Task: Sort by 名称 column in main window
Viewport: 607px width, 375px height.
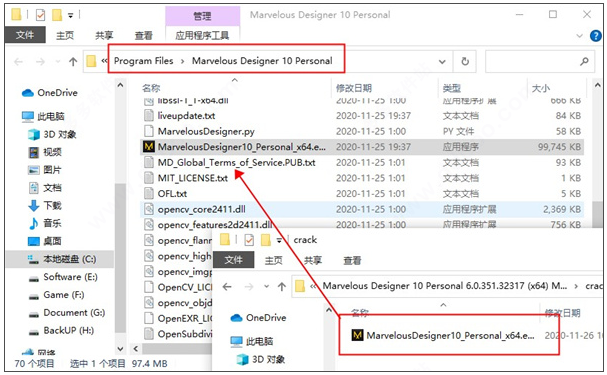Action: pyautogui.click(x=151, y=88)
